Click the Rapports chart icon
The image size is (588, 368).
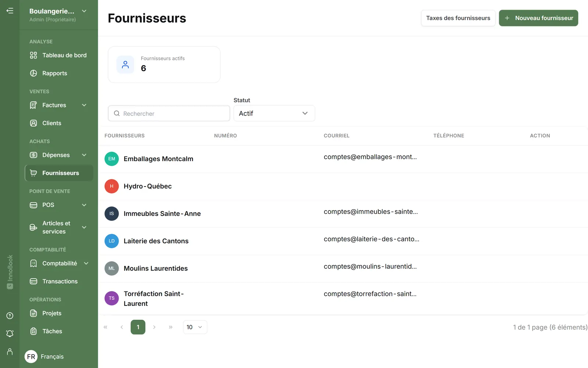[x=33, y=73]
